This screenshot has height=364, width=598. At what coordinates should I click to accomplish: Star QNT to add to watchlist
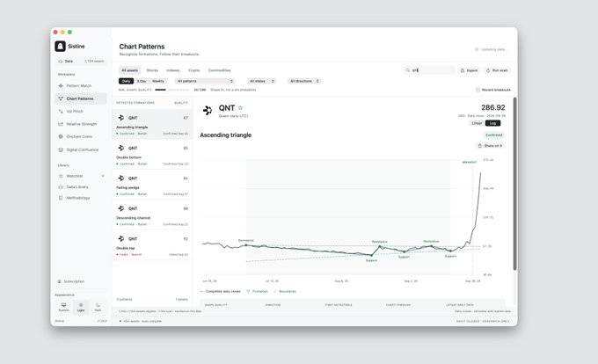click(x=240, y=108)
